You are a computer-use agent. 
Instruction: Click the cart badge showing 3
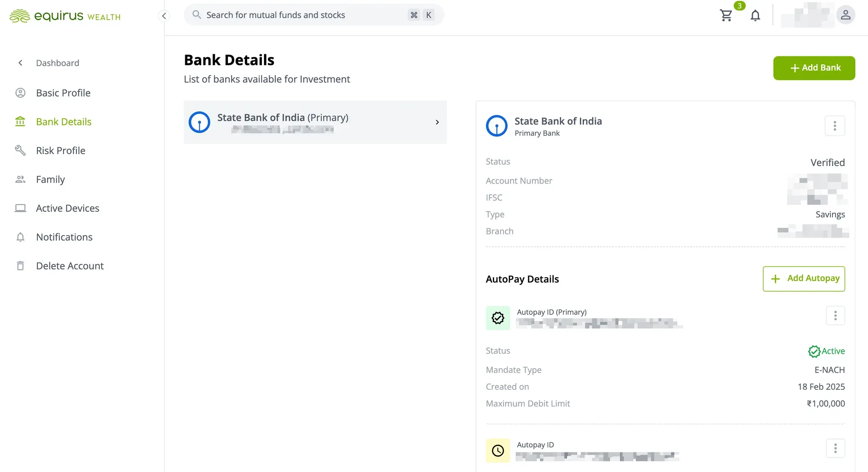tap(739, 6)
